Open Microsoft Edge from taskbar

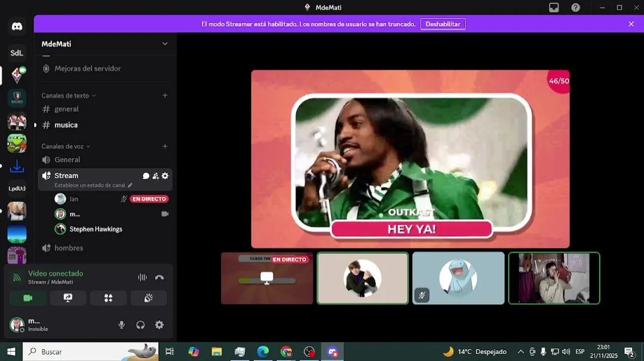click(x=263, y=351)
